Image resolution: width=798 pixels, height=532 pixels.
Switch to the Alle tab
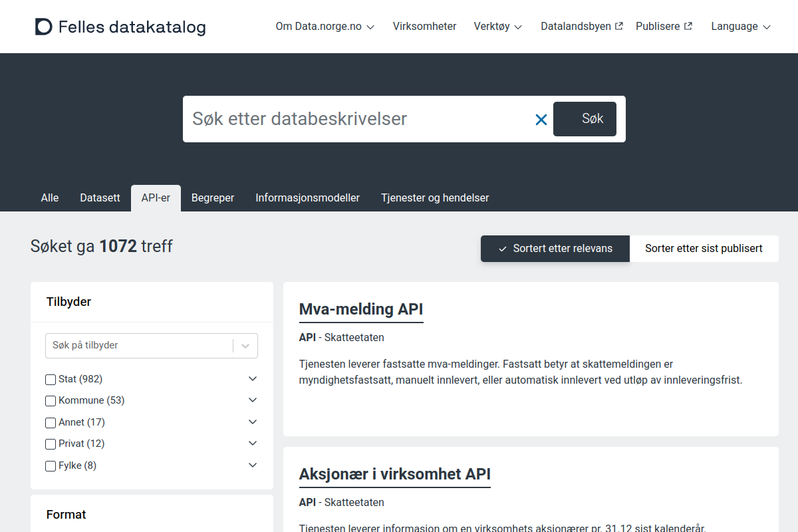click(x=50, y=198)
